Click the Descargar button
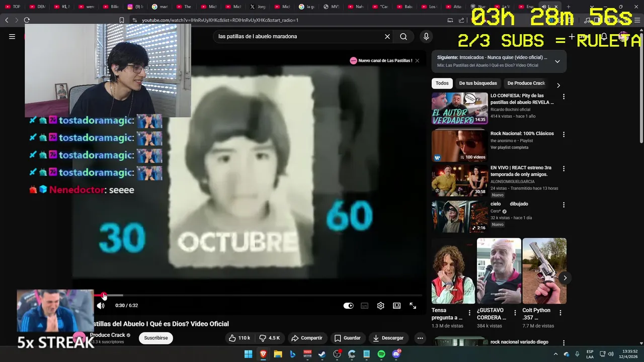 [x=387, y=338]
